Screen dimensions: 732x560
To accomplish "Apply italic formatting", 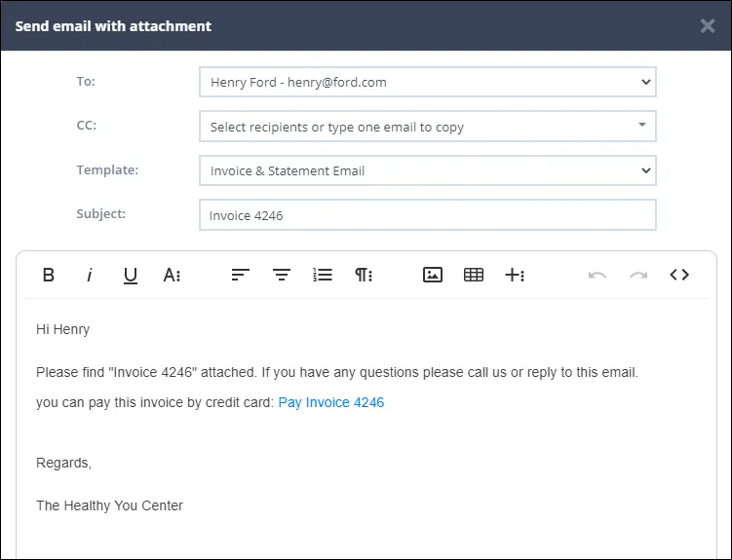I will pos(89,275).
